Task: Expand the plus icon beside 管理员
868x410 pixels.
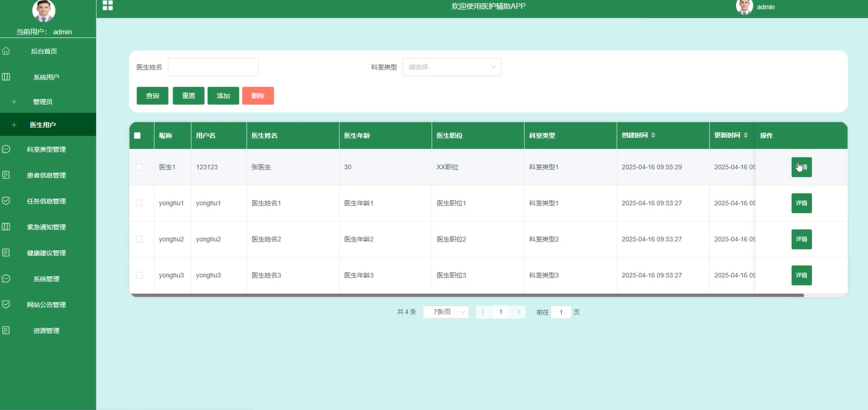Action: click(x=14, y=101)
